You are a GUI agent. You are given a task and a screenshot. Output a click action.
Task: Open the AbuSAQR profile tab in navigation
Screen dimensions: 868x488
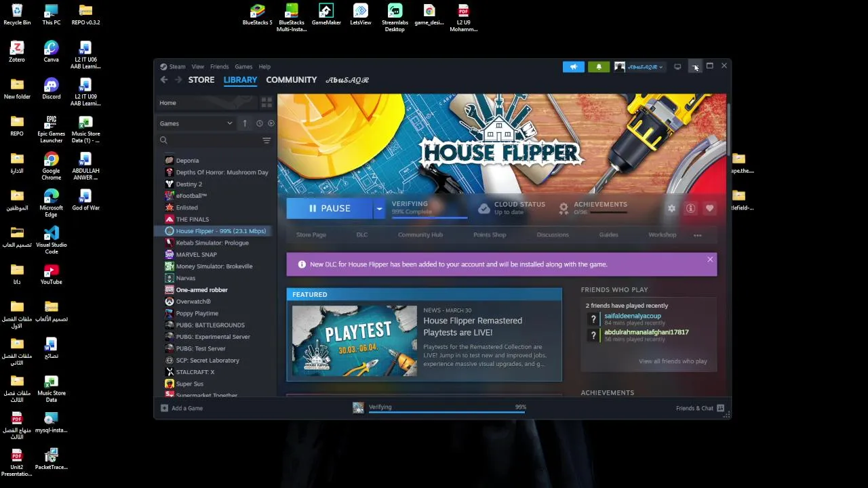pos(347,80)
